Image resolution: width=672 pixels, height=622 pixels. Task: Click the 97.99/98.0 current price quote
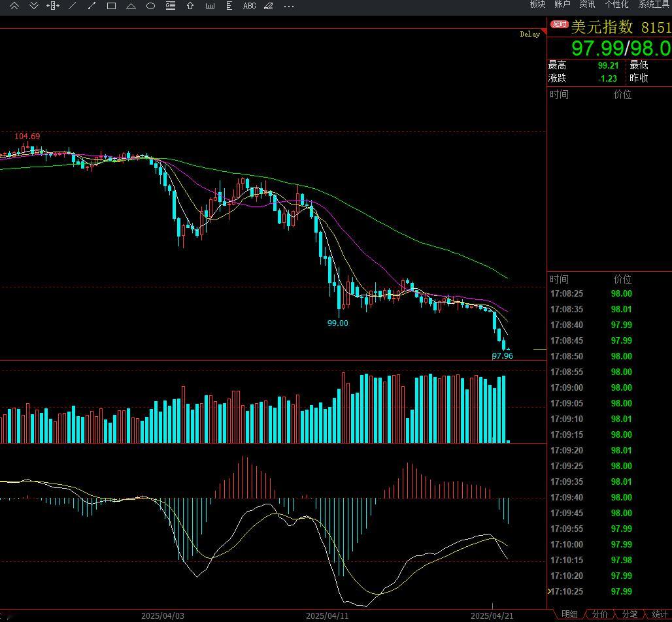[622, 48]
